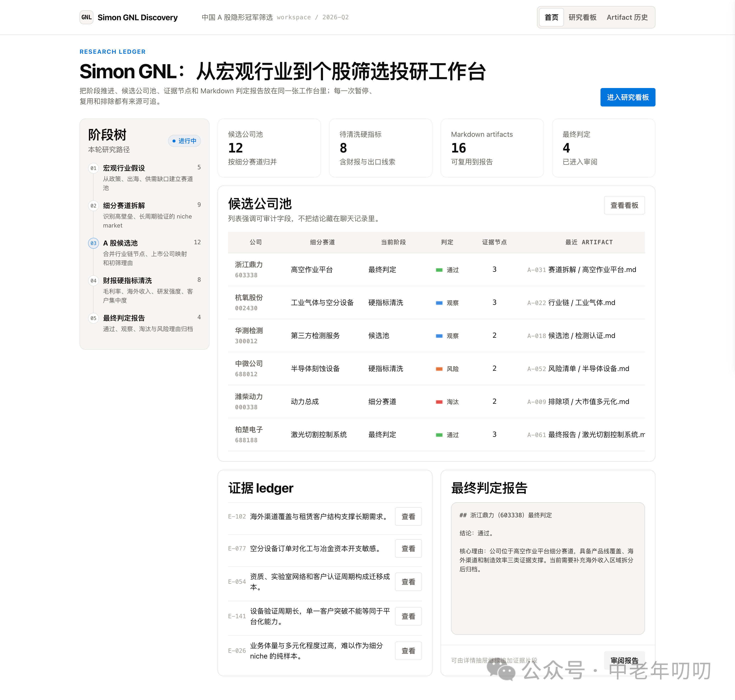Click the 证据节点 column header
Image resolution: width=735 pixels, height=700 pixels.
coord(494,242)
